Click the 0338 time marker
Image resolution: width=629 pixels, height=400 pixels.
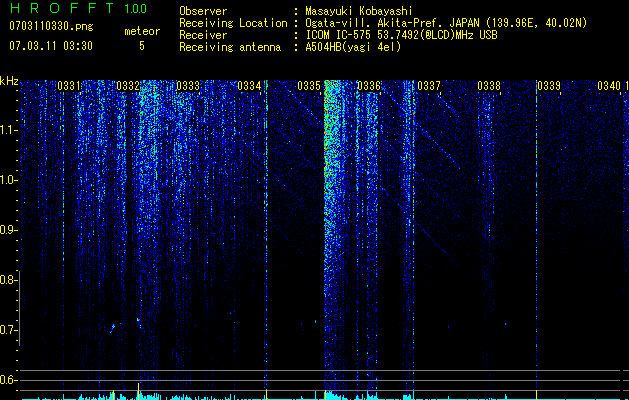[489, 86]
